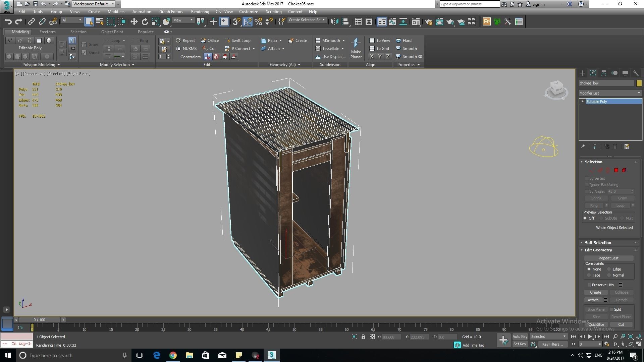
Task: Open the Rendering menu
Action: [200, 12]
